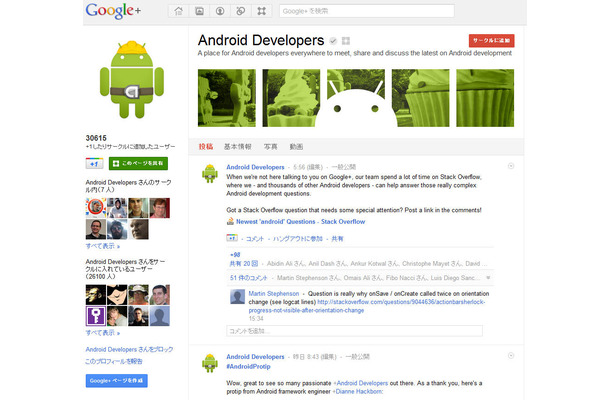Click the Stack Overflow icon beside the link

[230, 221]
